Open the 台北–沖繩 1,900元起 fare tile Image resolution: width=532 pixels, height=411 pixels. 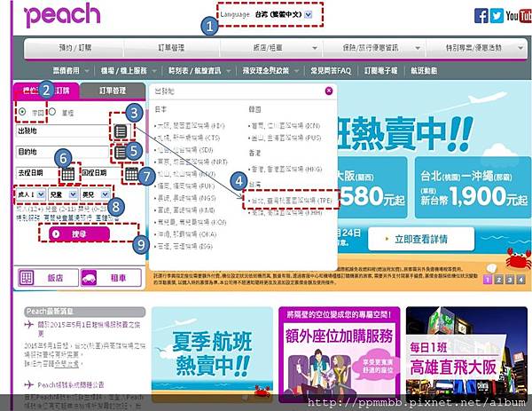coord(473,187)
